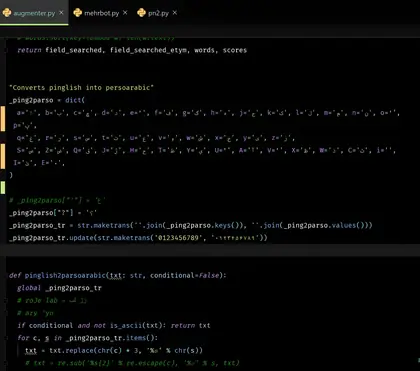Select the pn2.py tab

tap(158, 13)
